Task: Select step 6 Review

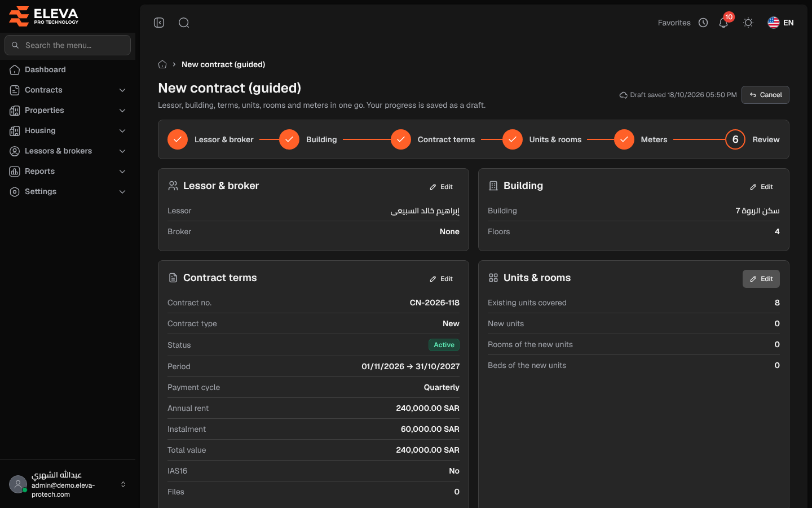Action: coord(752,139)
